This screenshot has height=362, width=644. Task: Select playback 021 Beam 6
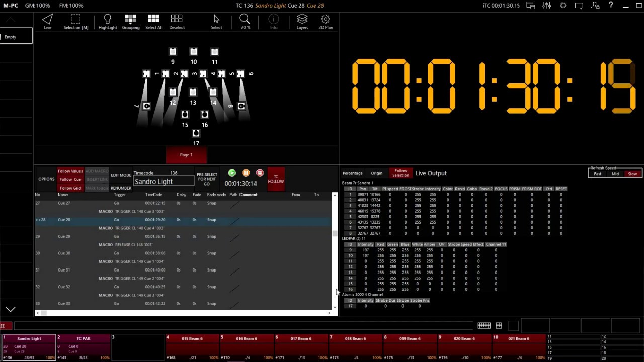click(519, 347)
